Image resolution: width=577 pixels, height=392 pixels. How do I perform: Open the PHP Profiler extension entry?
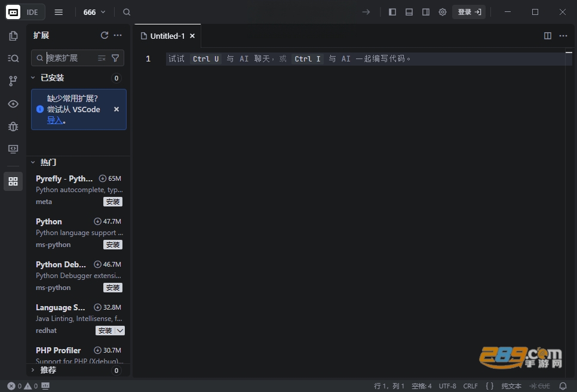(x=78, y=354)
